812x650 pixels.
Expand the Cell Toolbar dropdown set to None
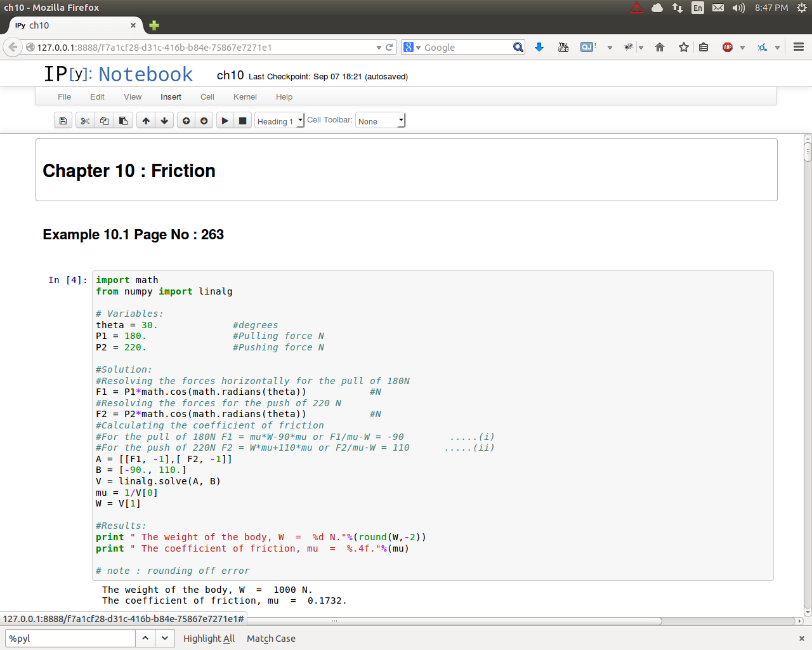pyautogui.click(x=380, y=121)
